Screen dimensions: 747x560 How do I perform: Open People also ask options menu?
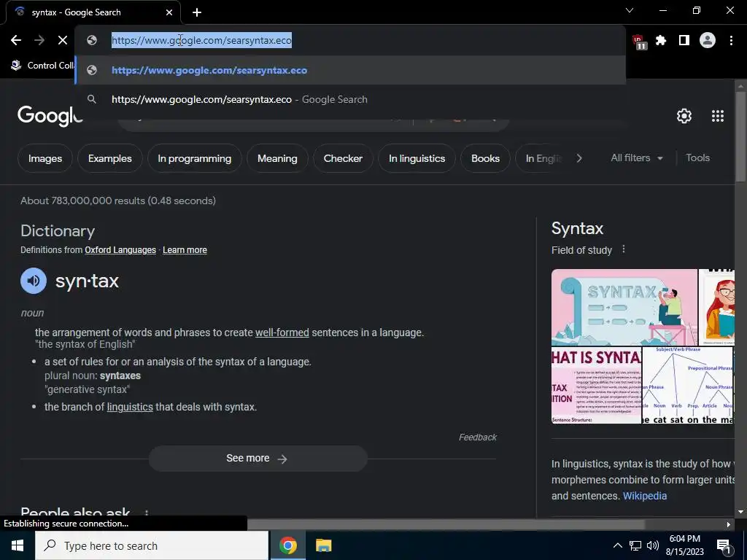[146, 513]
